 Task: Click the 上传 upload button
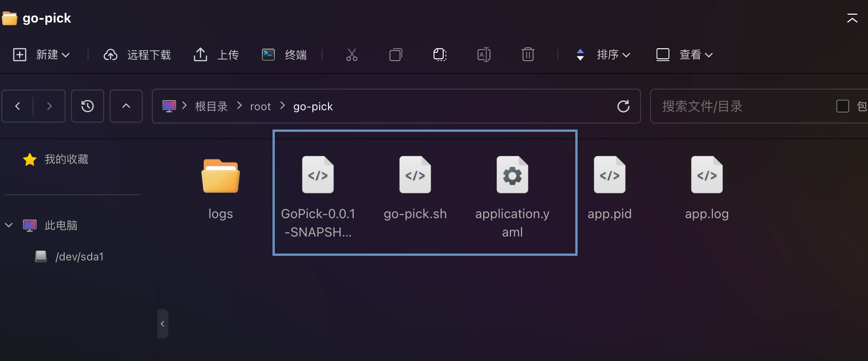click(216, 55)
